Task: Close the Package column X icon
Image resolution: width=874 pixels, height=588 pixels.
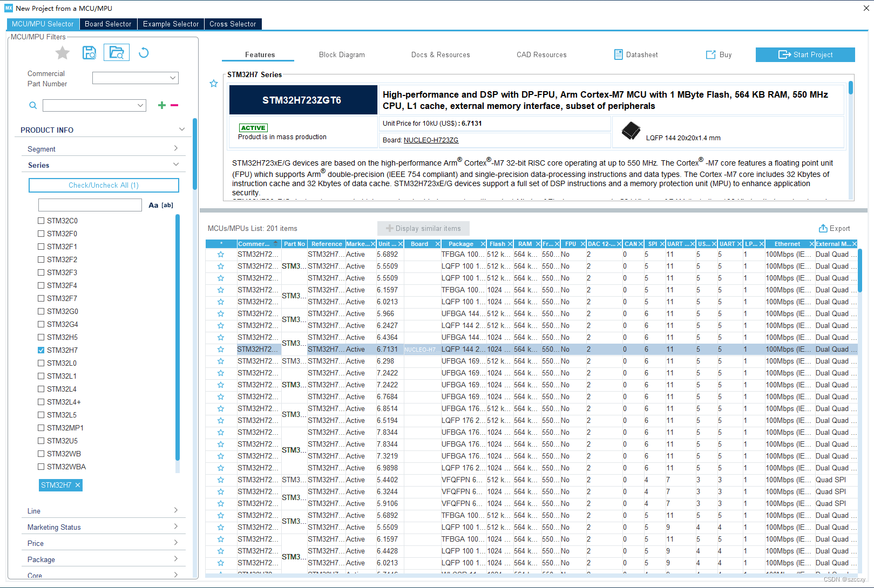Action: [483, 244]
